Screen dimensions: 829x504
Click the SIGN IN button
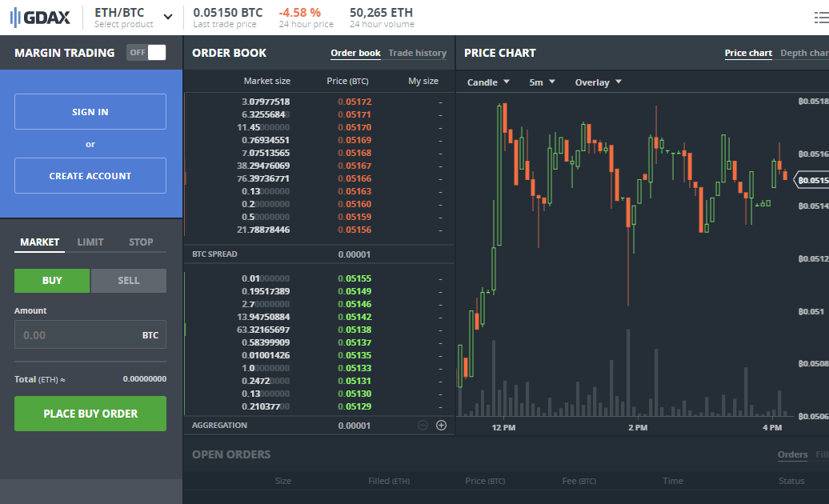[x=90, y=111]
